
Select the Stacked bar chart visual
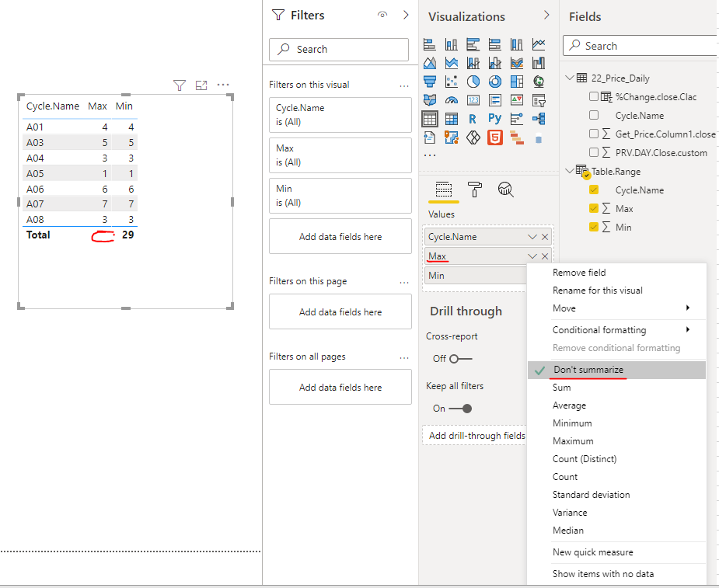(x=429, y=44)
